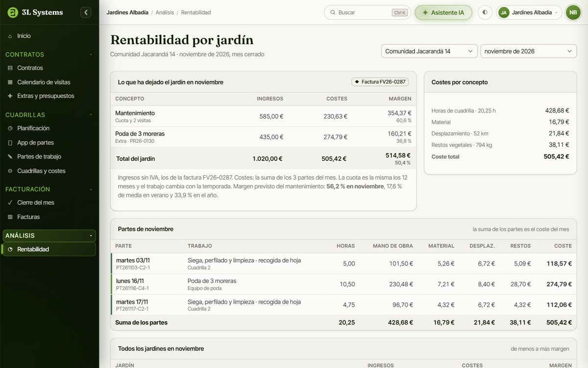This screenshot has width=588, height=368.
Task: Click the Cierre del mes checkmark icon
Action: point(10,202)
